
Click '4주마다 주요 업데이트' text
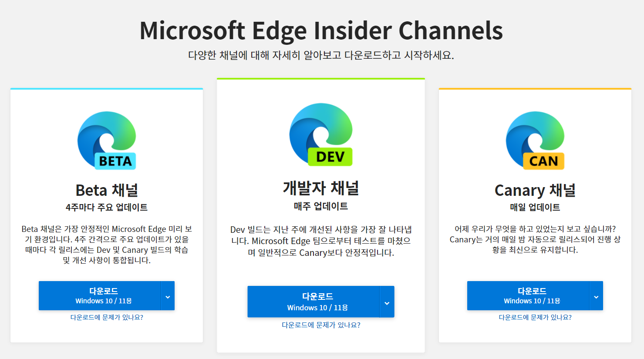coord(107,207)
